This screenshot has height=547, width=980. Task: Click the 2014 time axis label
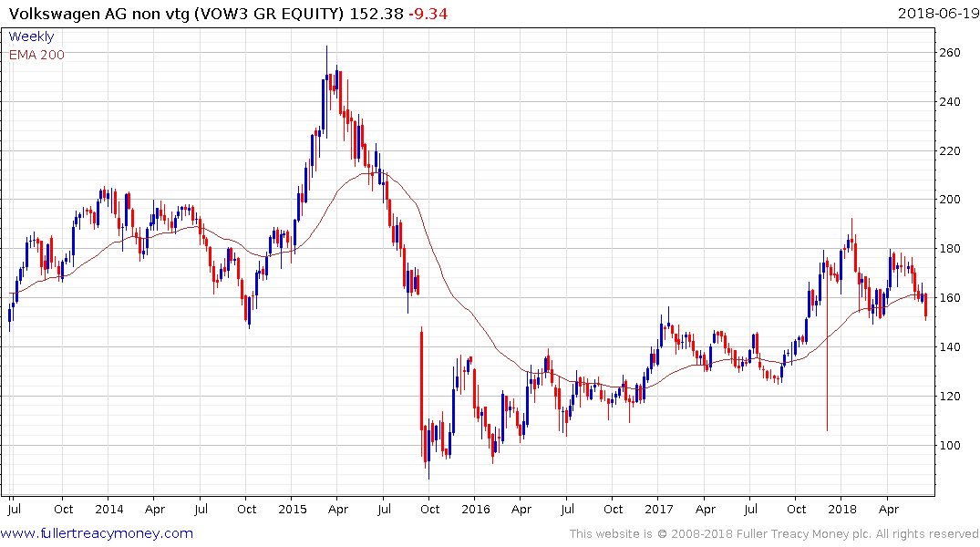tap(109, 509)
